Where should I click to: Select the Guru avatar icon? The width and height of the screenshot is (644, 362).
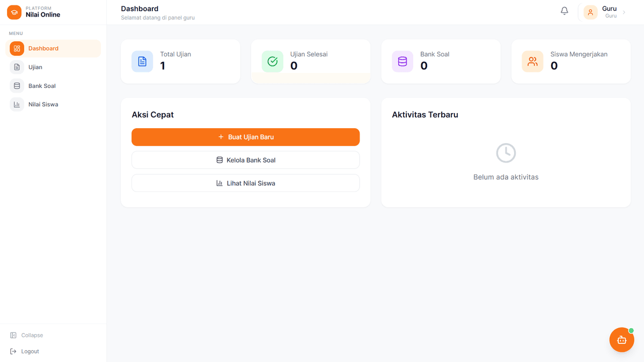(590, 11)
